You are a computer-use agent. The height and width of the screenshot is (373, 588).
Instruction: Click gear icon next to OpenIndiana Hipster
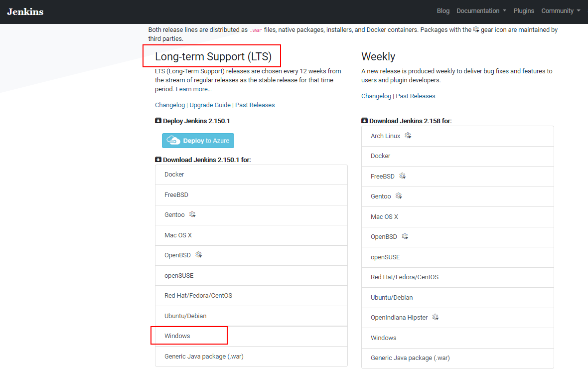pyautogui.click(x=436, y=317)
